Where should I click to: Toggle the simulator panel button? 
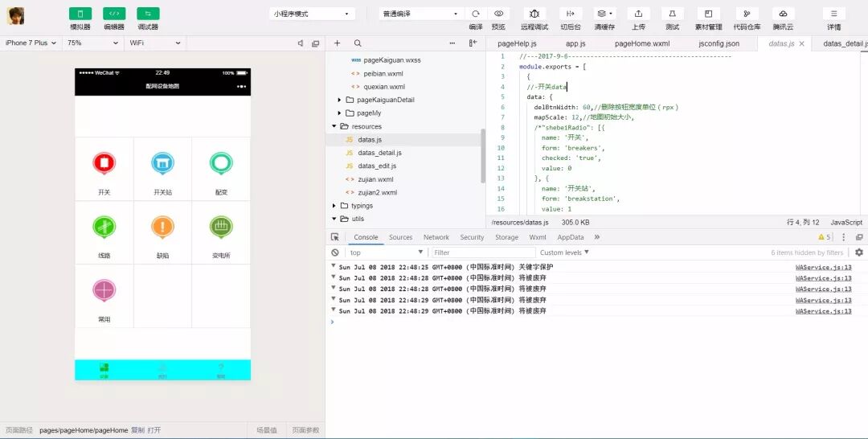(x=80, y=14)
